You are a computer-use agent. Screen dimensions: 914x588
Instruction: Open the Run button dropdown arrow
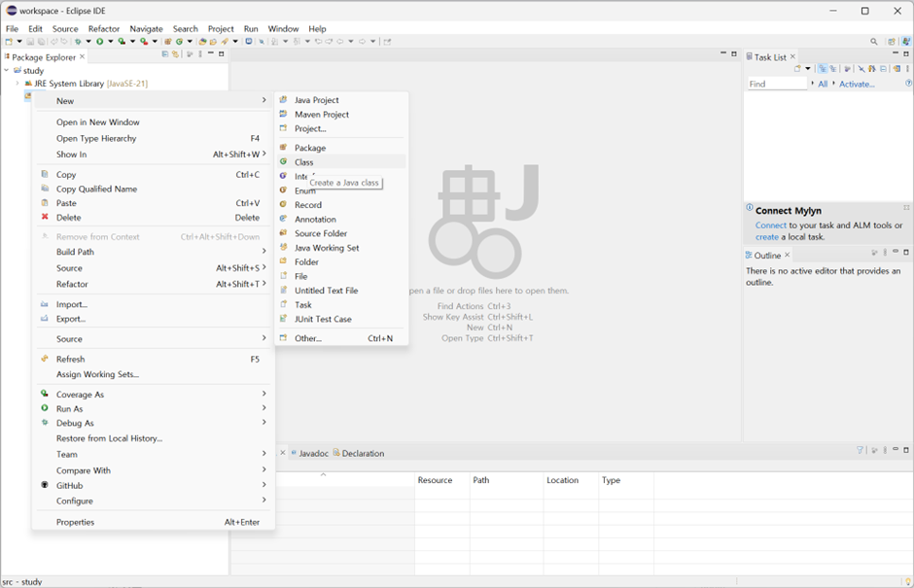[x=111, y=42]
